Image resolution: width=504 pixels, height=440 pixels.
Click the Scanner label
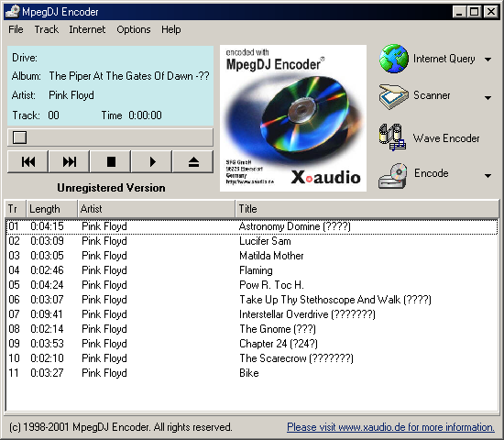click(432, 95)
